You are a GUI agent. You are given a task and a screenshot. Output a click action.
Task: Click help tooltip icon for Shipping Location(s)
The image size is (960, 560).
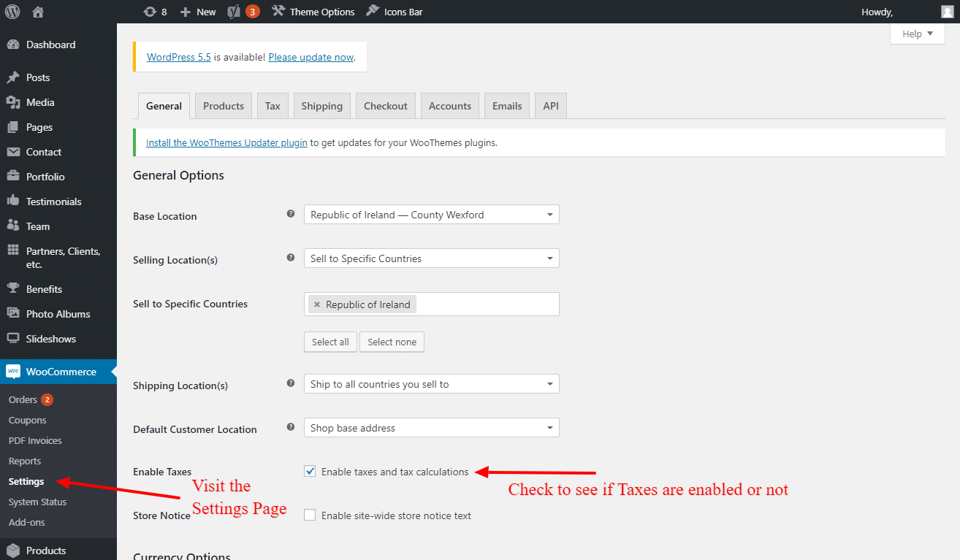(x=291, y=383)
